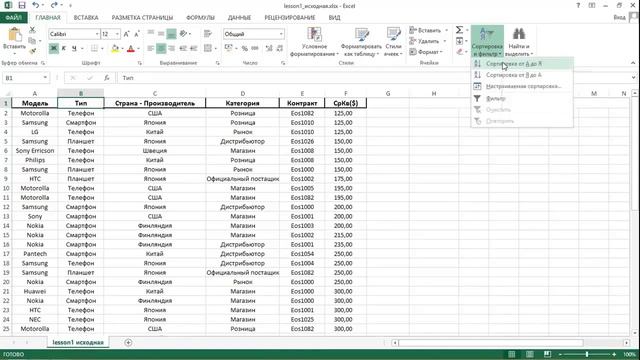Open the font color dropdown arrow
The image size is (640, 360).
pyautogui.click(x=138, y=49)
